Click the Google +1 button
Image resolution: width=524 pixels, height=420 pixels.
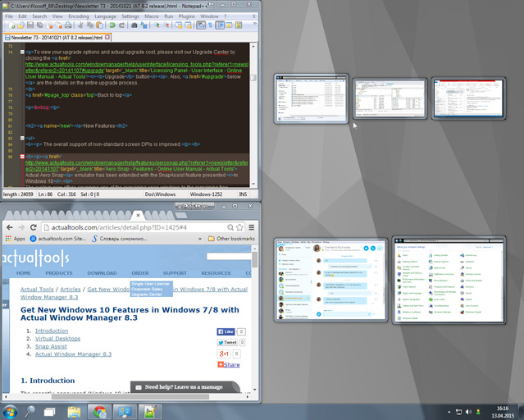(224, 354)
